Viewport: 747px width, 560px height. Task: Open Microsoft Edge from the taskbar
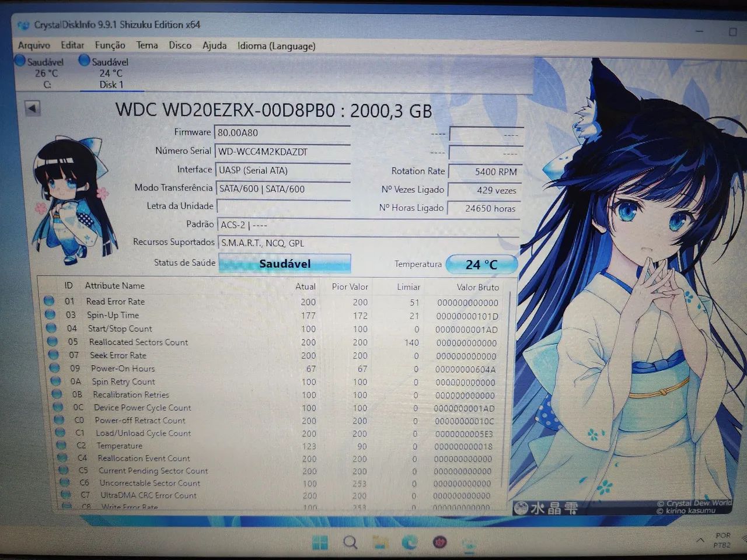(410, 543)
